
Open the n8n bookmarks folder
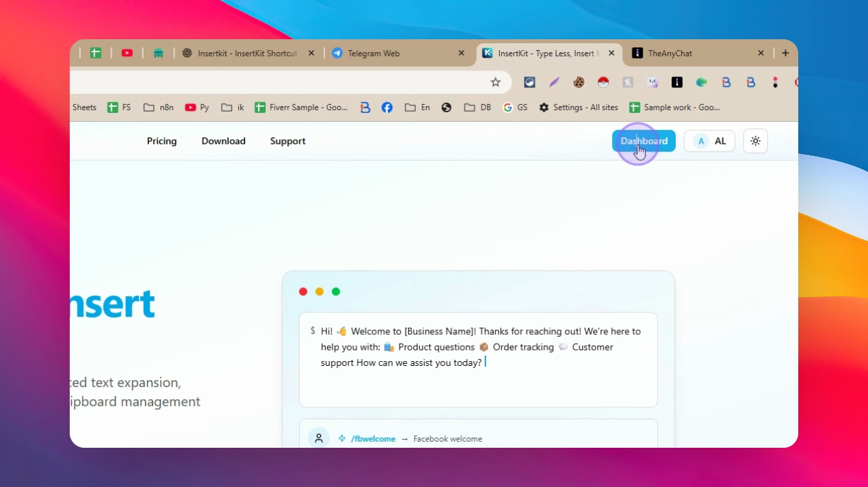(158, 107)
